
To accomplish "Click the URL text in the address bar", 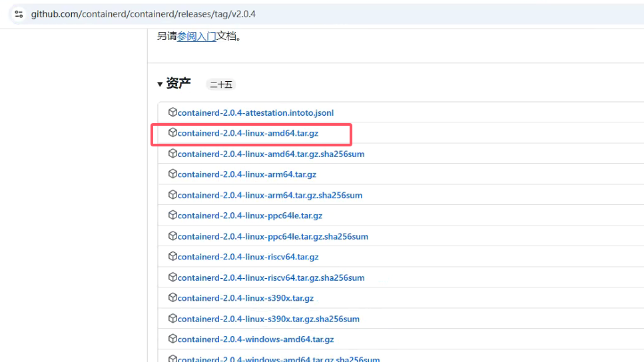I will click(143, 15).
